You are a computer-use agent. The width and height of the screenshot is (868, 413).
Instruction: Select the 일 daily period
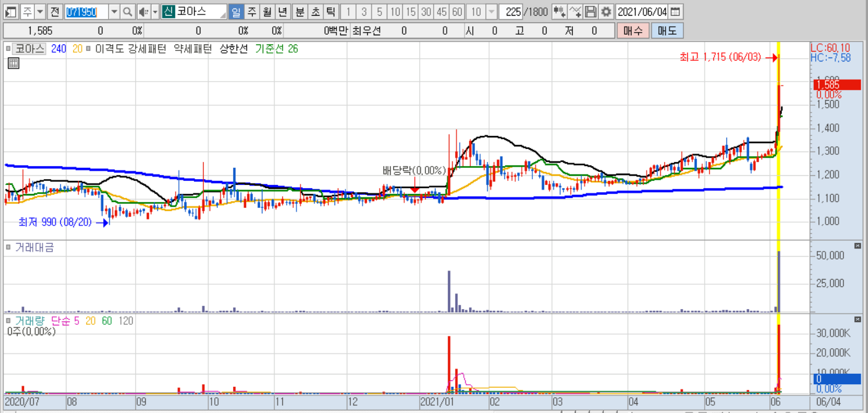coord(236,12)
